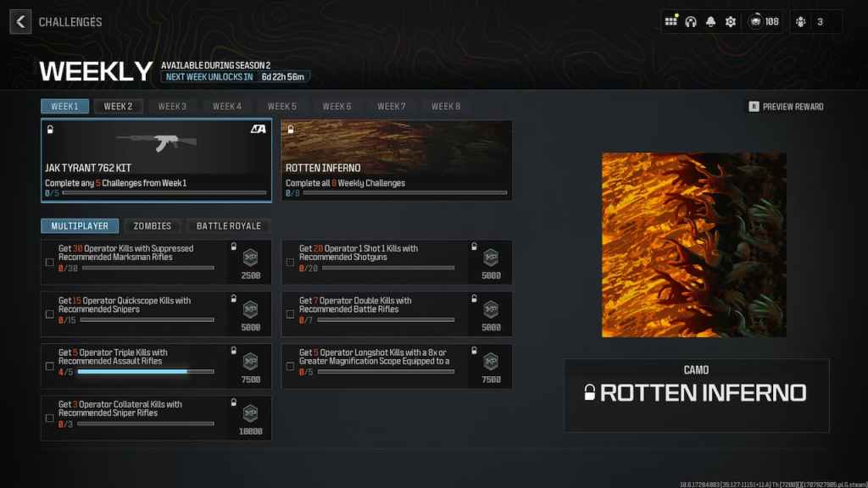Click the lock icon on JAK TYRANT 762 KIT
Viewport: 868px width, 488px height.
[53, 129]
